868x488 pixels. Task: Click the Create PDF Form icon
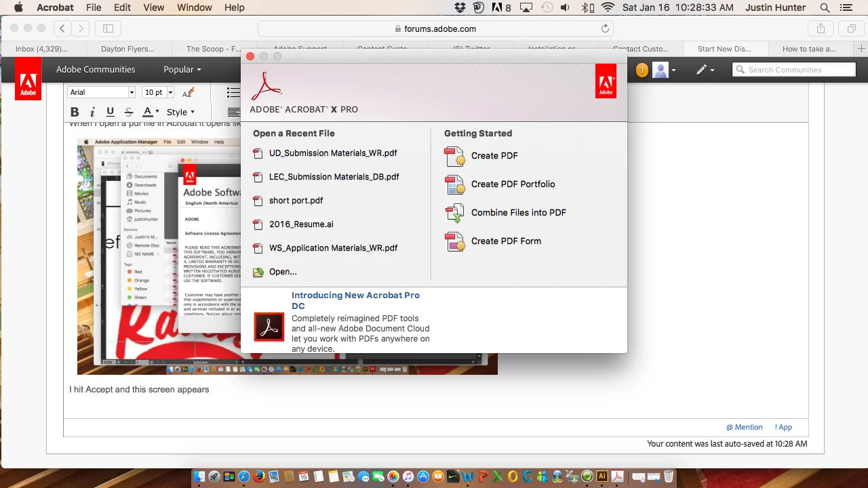454,241
